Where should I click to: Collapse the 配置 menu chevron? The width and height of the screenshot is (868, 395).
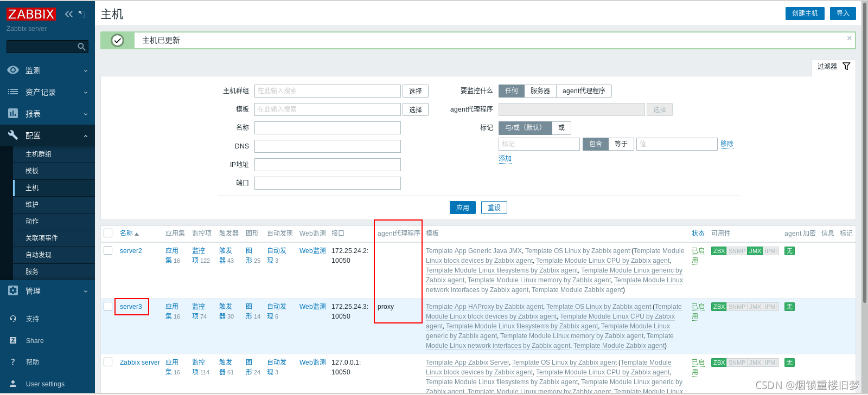[x=86, y=135]
